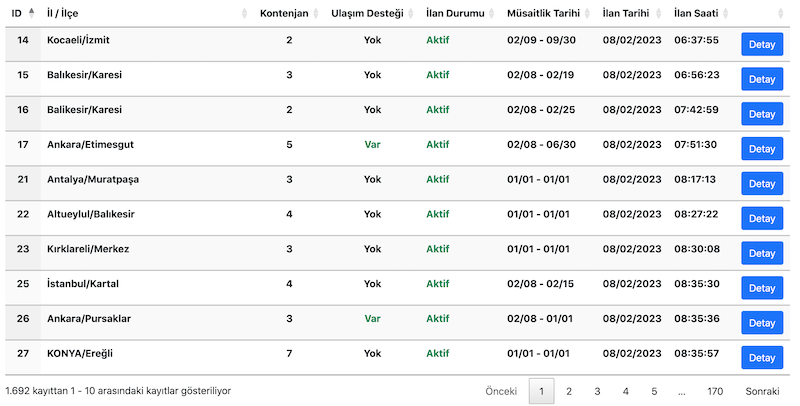Sort table by ID column

coord(20,13)
